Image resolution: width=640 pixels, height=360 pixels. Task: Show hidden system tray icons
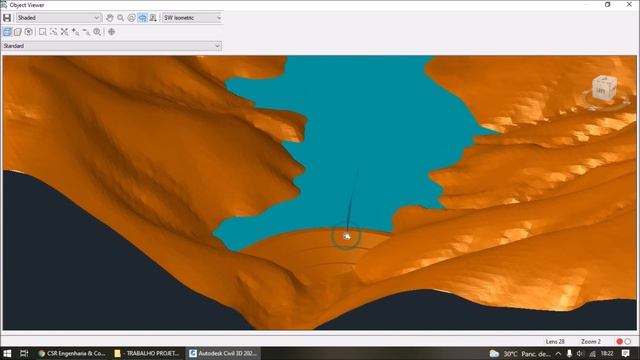click(x=558, y=353)
